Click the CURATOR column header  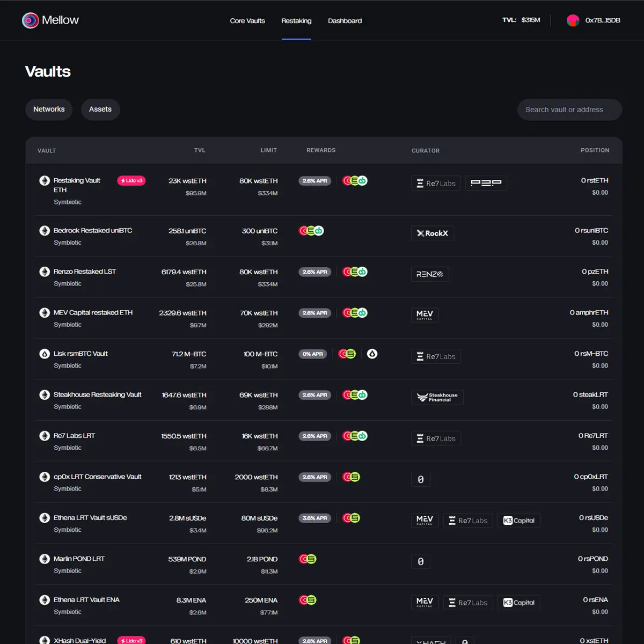point(426,151)
